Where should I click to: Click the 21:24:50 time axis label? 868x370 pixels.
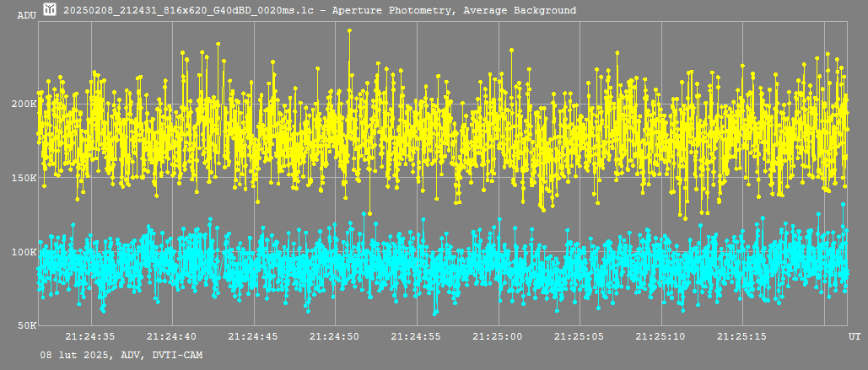[335, 336]
